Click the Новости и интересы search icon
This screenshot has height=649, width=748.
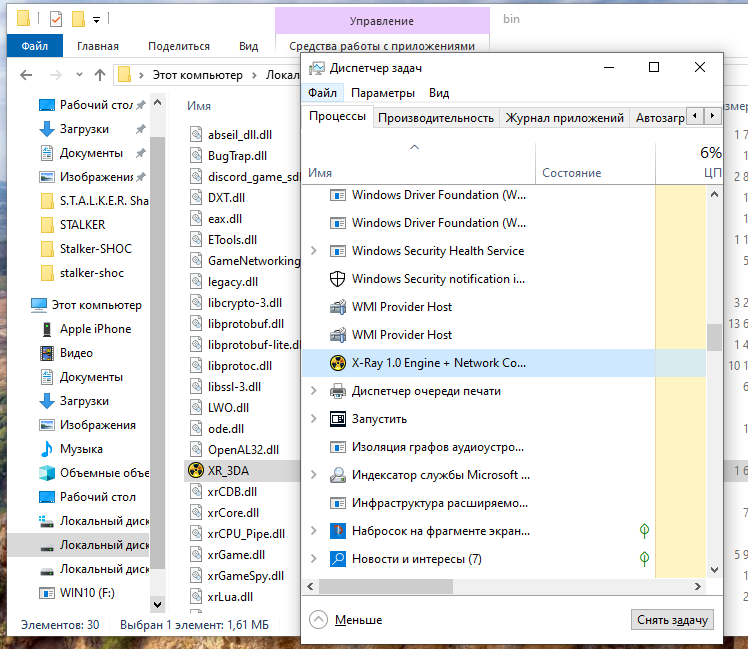click(x=337, y=559)
